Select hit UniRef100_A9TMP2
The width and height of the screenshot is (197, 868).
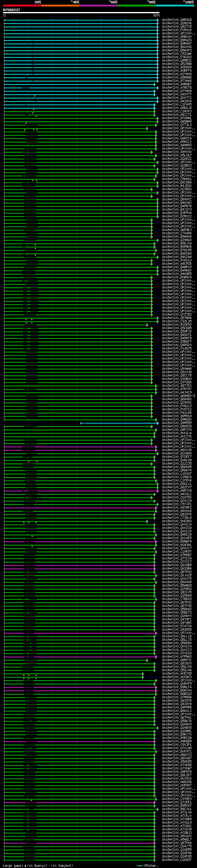[177, 508]
